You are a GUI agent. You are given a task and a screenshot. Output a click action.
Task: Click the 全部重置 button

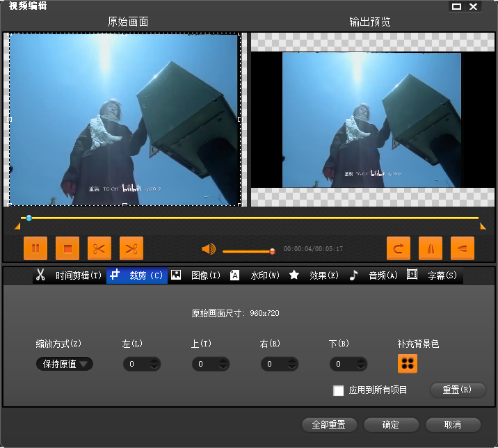[x=329, y=425]
